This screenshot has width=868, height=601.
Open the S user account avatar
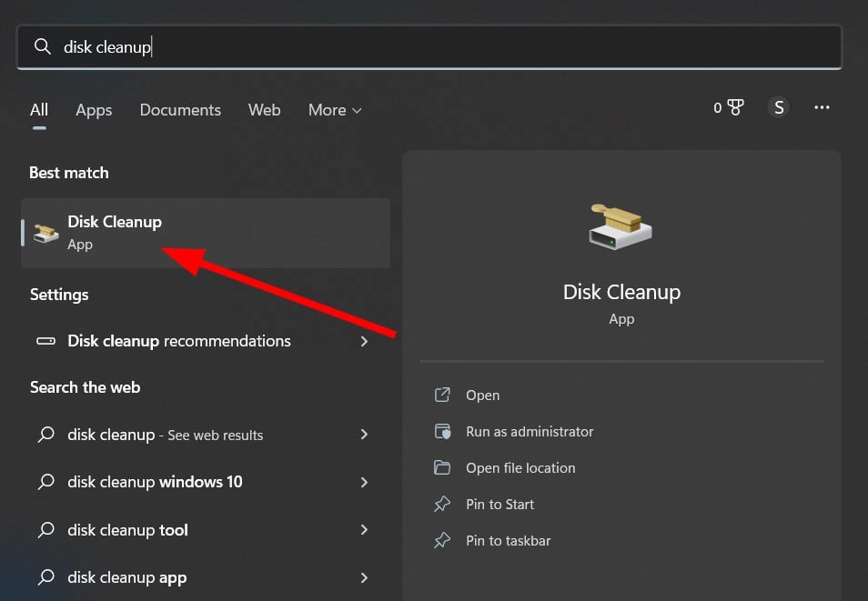click(x=778, y=108)
